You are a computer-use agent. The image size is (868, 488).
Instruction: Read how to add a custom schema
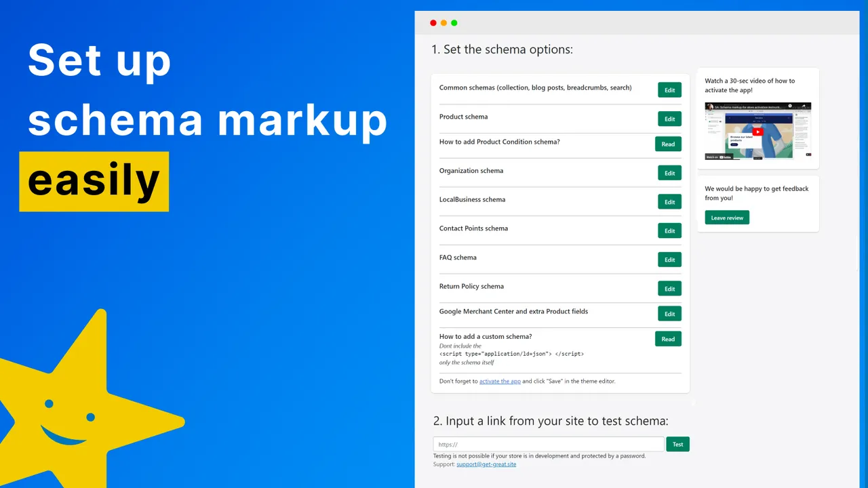click(668, 339)
